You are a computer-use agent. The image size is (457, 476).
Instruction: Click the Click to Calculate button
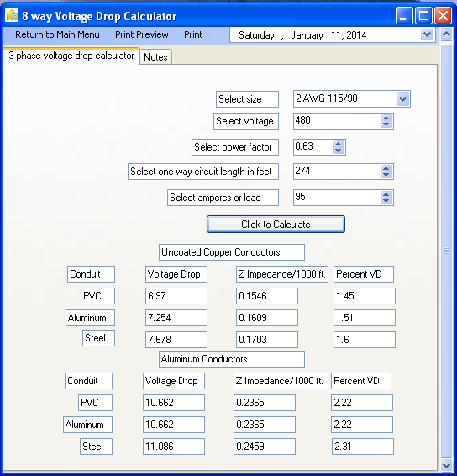point(276,225)
